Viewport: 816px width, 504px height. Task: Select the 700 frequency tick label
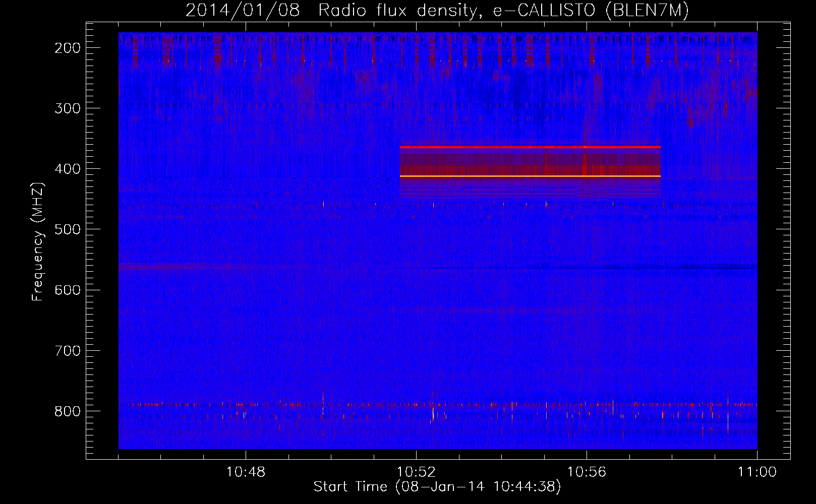click(x=68, y=350)
